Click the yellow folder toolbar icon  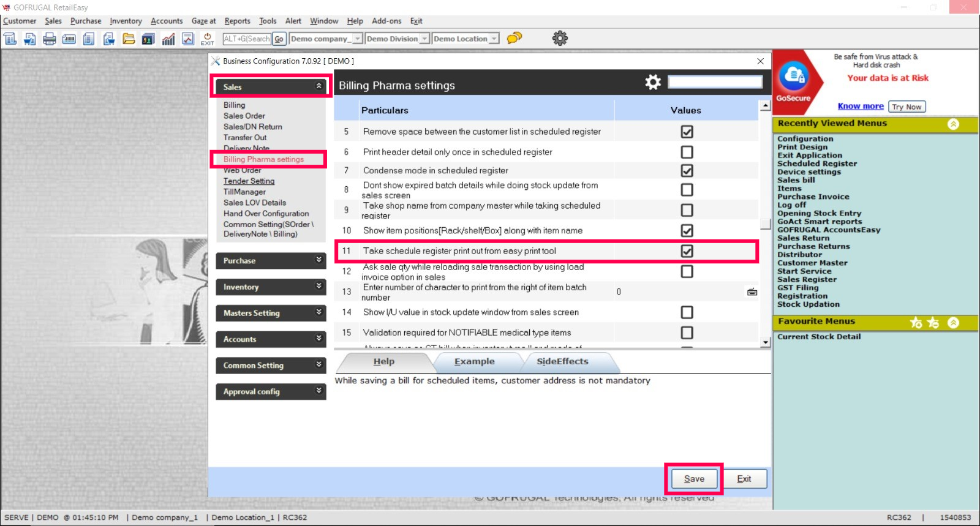point(129,39)
